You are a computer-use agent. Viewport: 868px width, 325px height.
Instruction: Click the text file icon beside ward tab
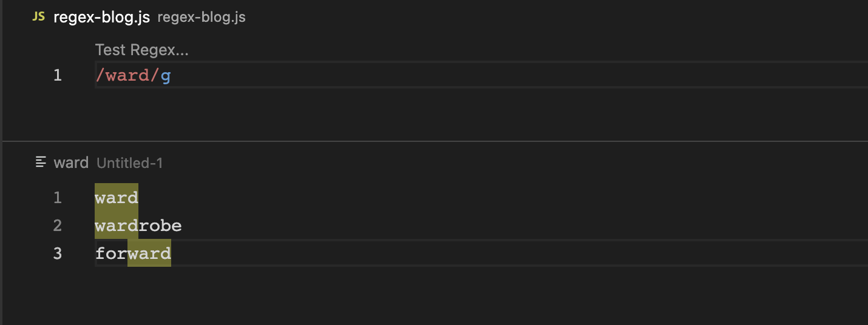pyautogui.click(x=41, y=162)
